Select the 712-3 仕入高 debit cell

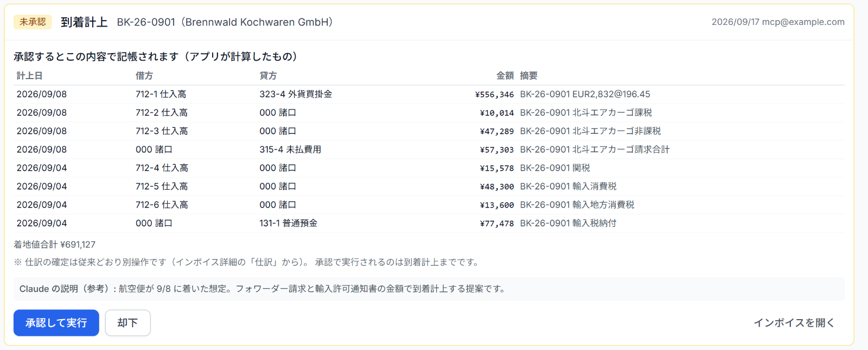click(x=162, y=131)
